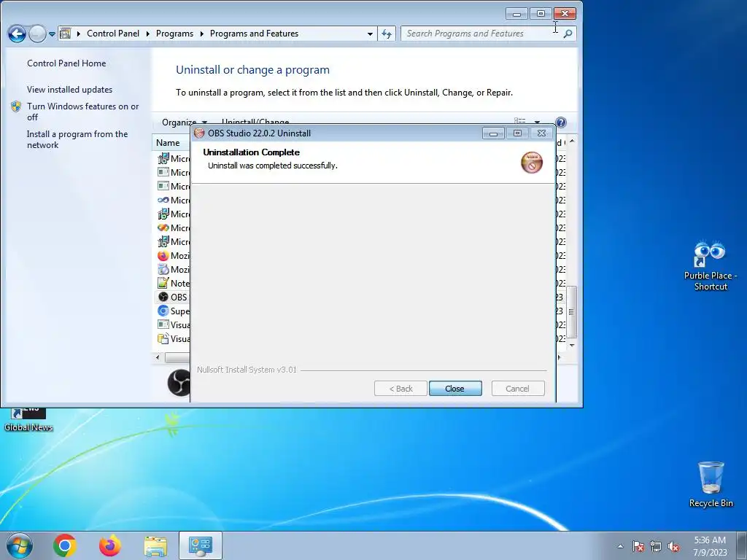Launch Firefox from taskbar
The width and height of the screenshot is (747, 560).
click(110, 545)
